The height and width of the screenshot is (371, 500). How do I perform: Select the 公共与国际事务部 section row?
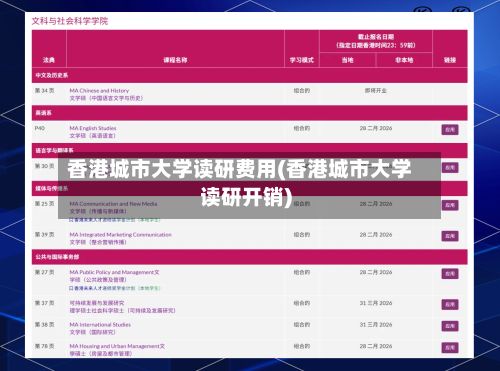click(250, 257)
